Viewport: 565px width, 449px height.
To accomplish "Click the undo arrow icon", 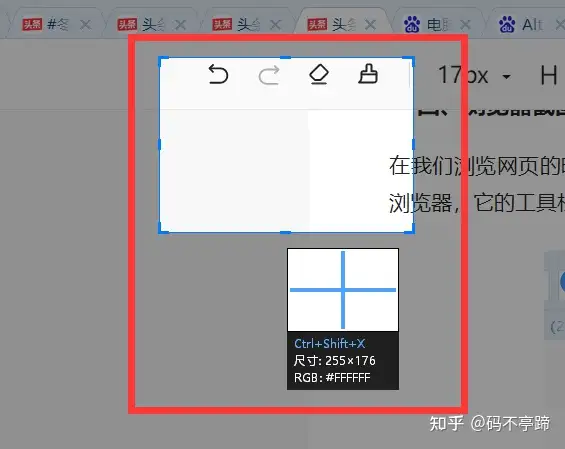I will tap(218, 74).
